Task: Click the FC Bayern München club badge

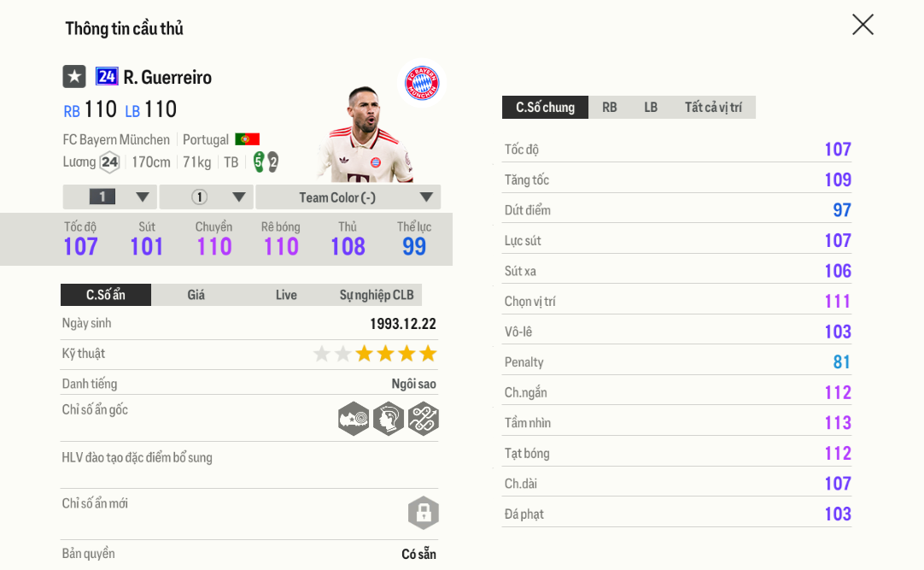Action: pos(422,83)
